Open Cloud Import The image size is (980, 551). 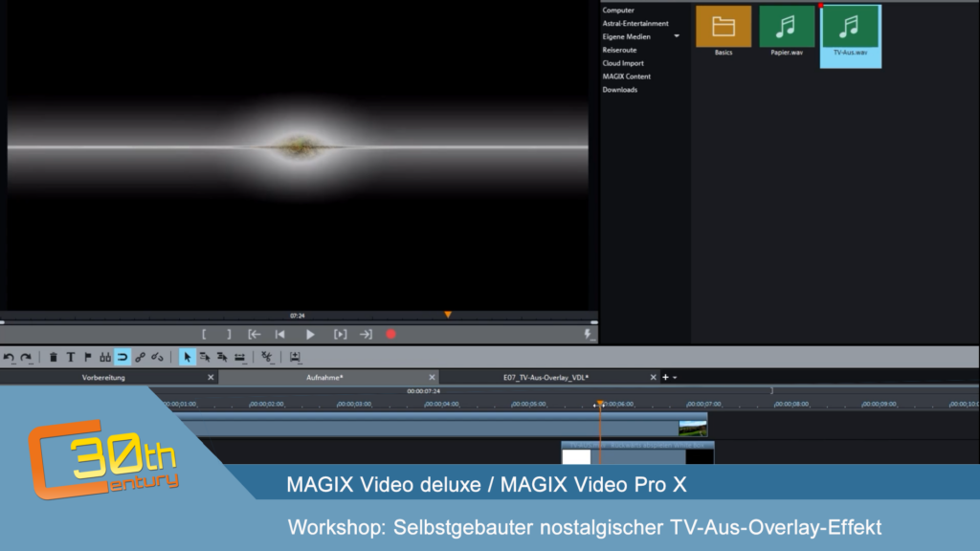[x=623, y=63]
